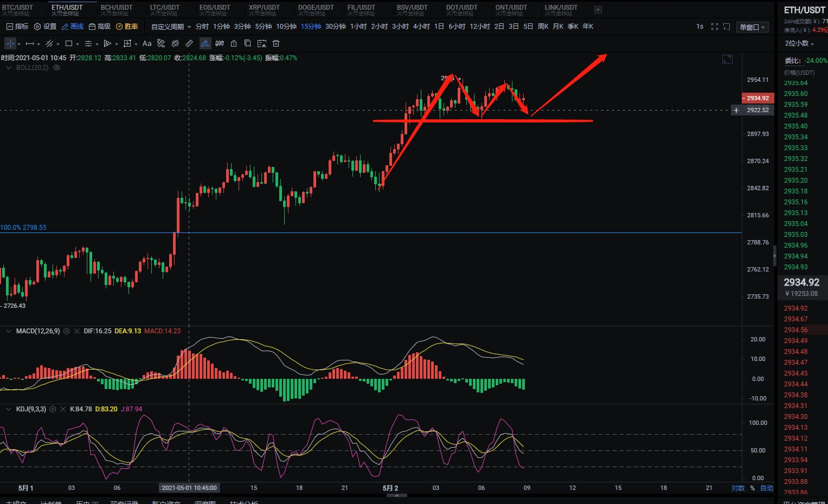Screen dimensions: 828x504
Task: Click the lock drawings icon
Action: click(x=234, y=43)
